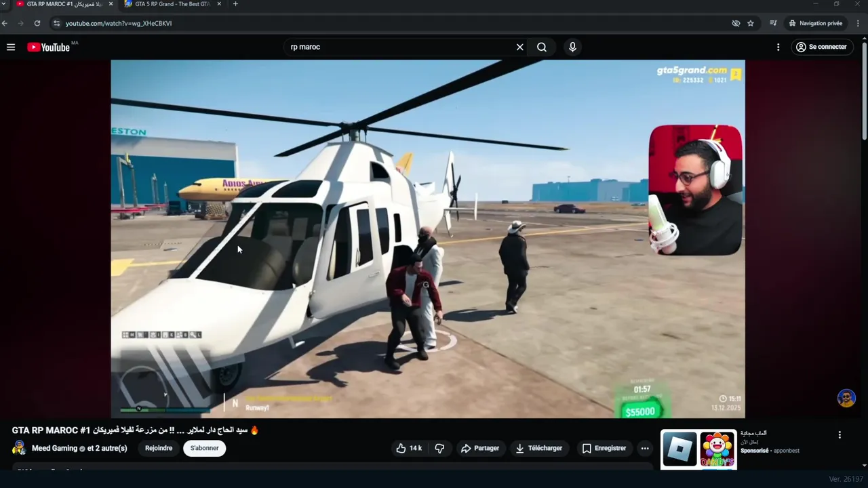Reload the page
This screenshot has width=868, height=488.
37,23
